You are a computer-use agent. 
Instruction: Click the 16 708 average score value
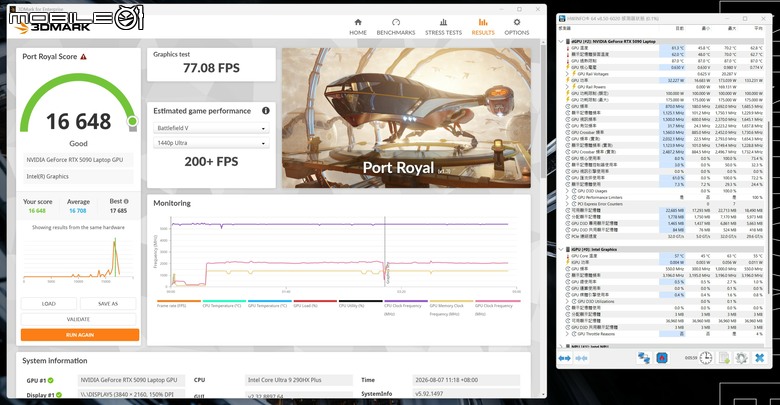tap(78, 211)
